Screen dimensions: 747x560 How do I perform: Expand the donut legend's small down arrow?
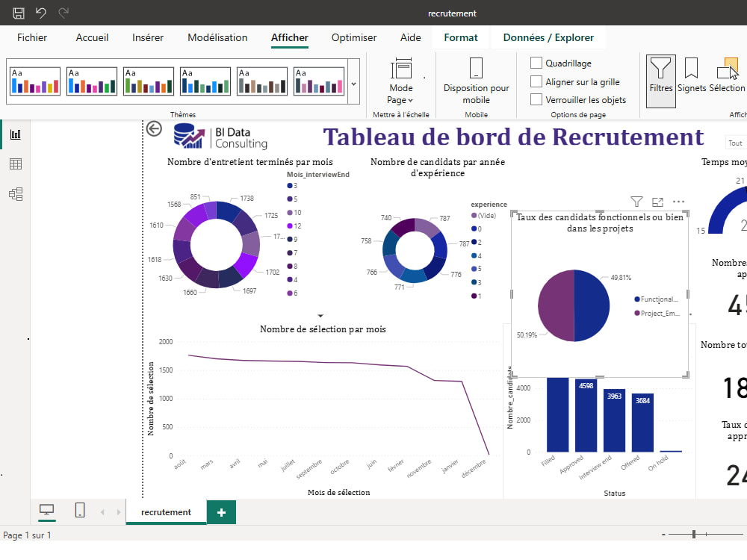(x=320, y=316)
